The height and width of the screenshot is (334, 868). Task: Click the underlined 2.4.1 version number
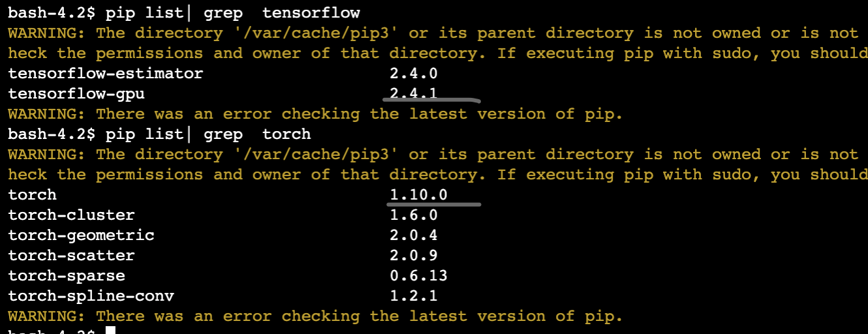point(413,94)
